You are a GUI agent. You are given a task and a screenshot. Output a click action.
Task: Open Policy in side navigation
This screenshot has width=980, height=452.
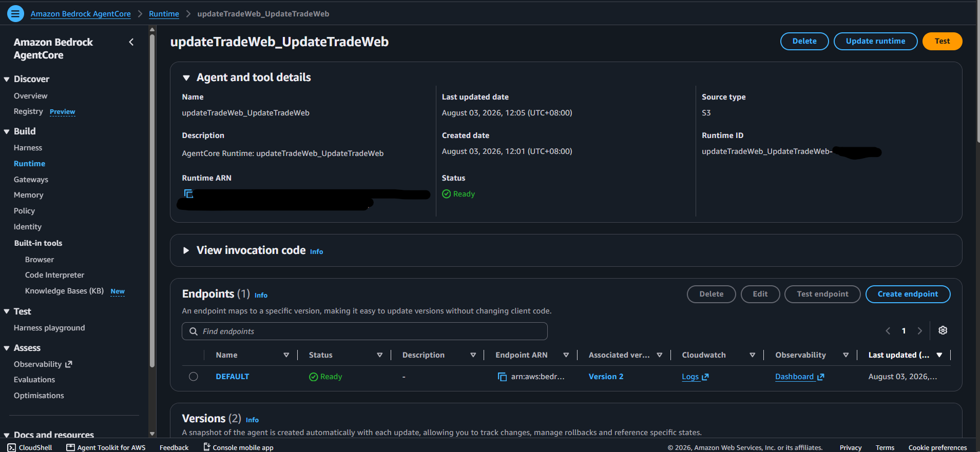24,211
